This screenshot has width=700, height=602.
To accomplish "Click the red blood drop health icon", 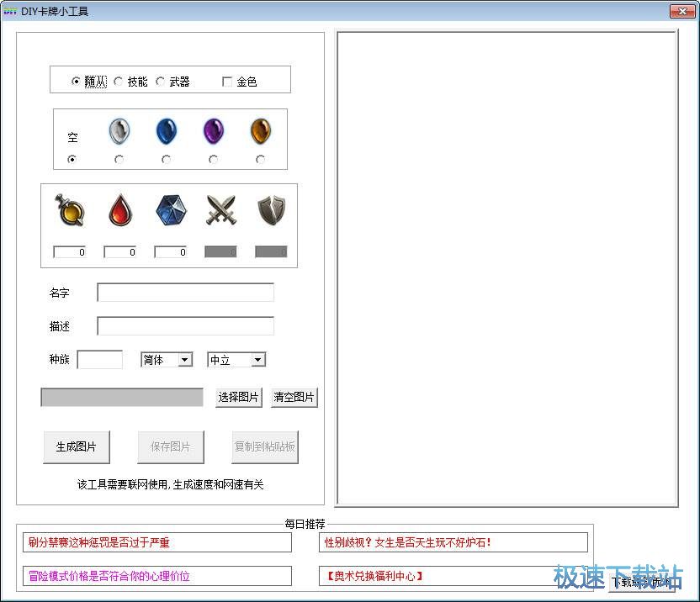I will (x=120, y=210).
